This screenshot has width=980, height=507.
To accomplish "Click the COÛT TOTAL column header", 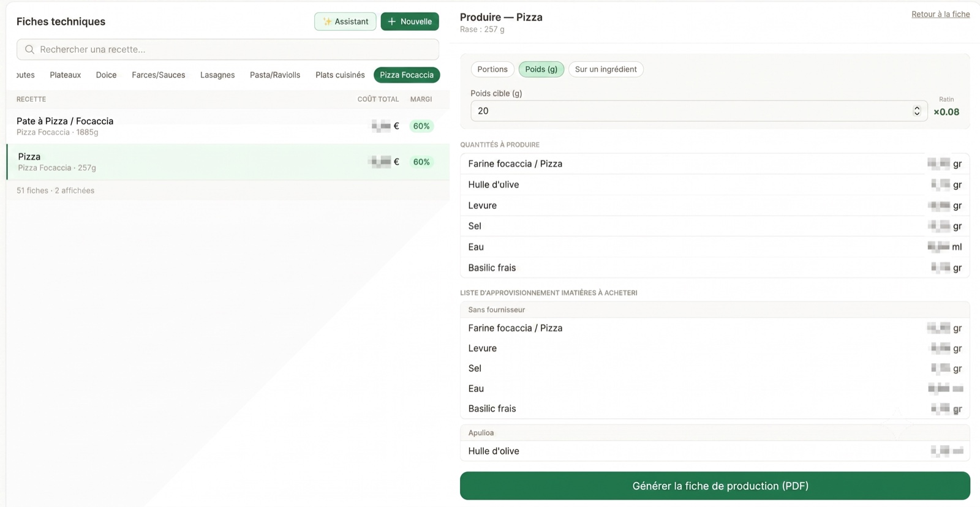I will coord(378,99).
